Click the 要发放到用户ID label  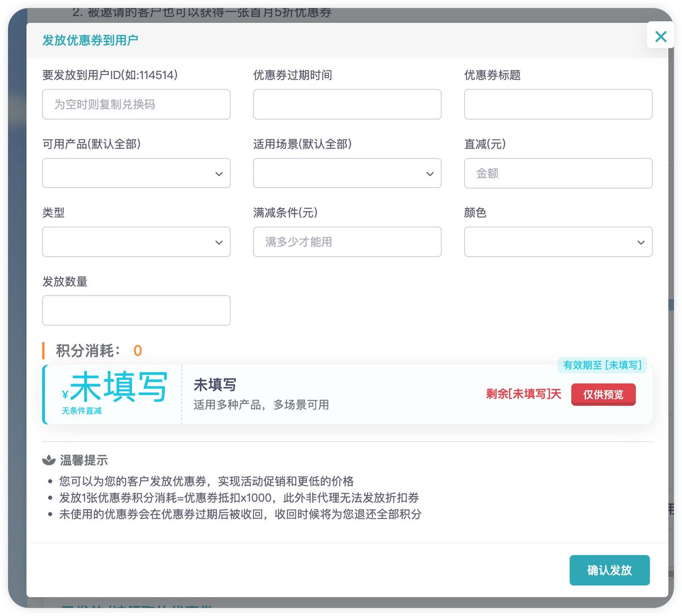pos(110,75)
